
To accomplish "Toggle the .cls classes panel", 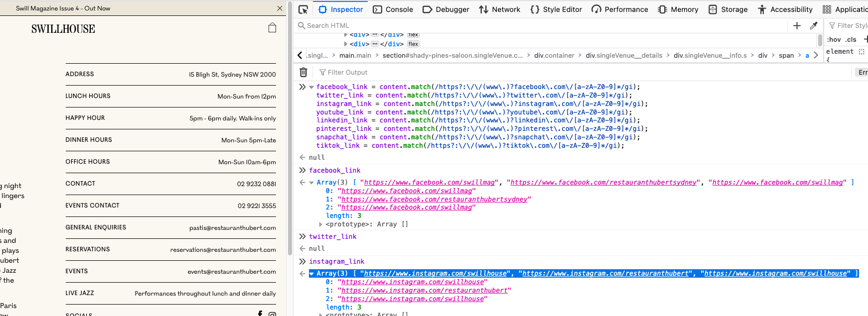I will tap(851, 39).
